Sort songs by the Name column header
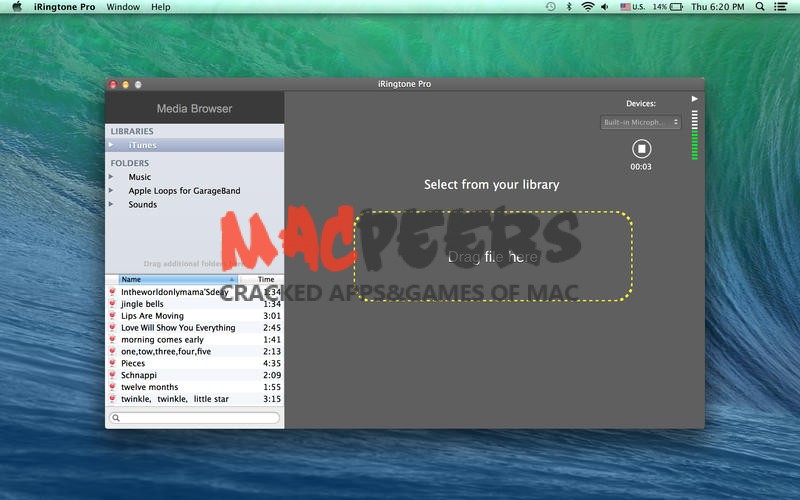The height and width of the screenshot is (500, 800). tap(177, 280)
